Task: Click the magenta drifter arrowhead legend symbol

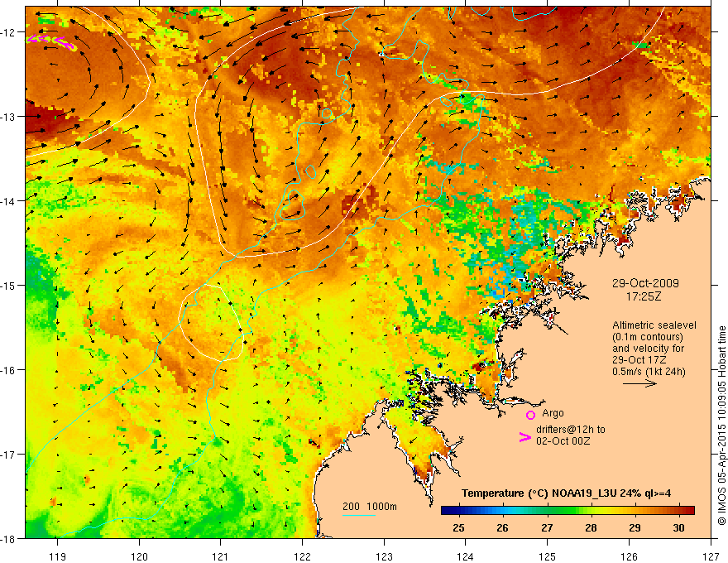Action: pyautogui.click(x=524, y=437)
